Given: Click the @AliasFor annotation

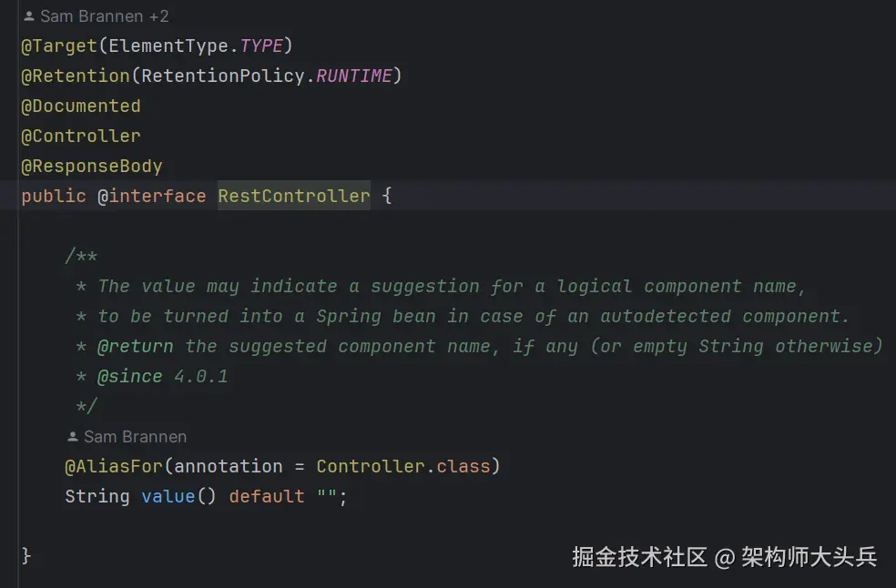Looking at the screenshot, I should (113, 466).
